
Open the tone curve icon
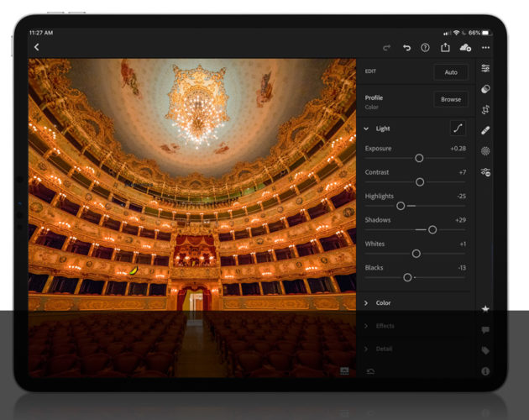click(458, 129)
